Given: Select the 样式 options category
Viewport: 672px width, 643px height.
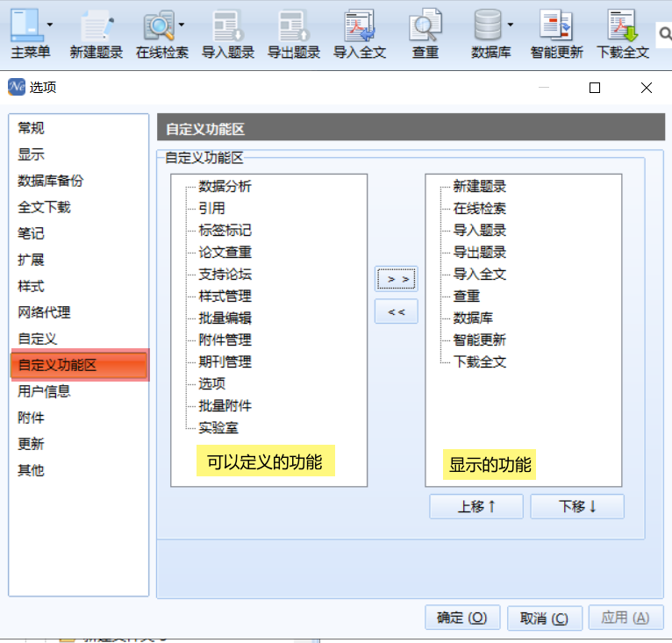Looking at the screenshot, I should [31, 286].
